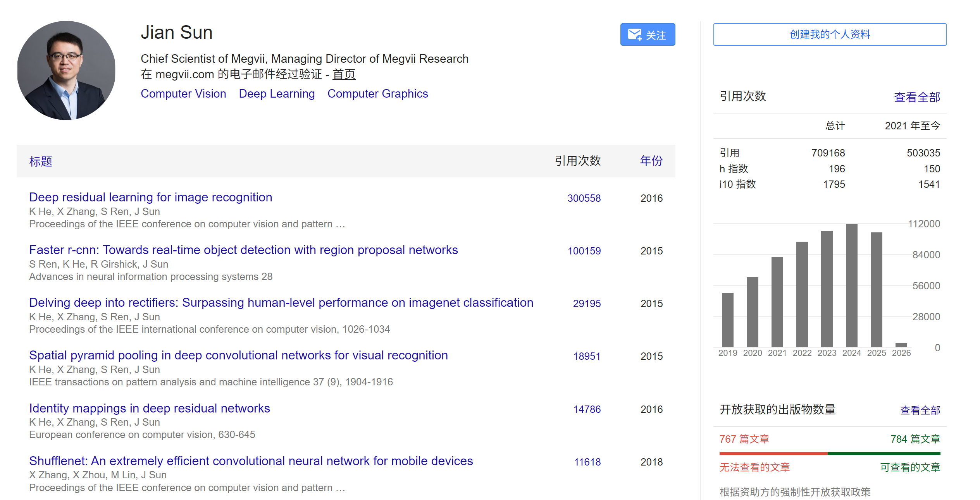View the 100159 citing articles
This screenshot has width=980, height=500.
[x=584, y=251]
